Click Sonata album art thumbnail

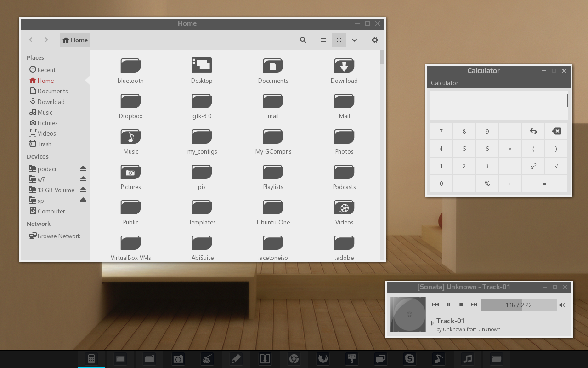coord(408,315)
